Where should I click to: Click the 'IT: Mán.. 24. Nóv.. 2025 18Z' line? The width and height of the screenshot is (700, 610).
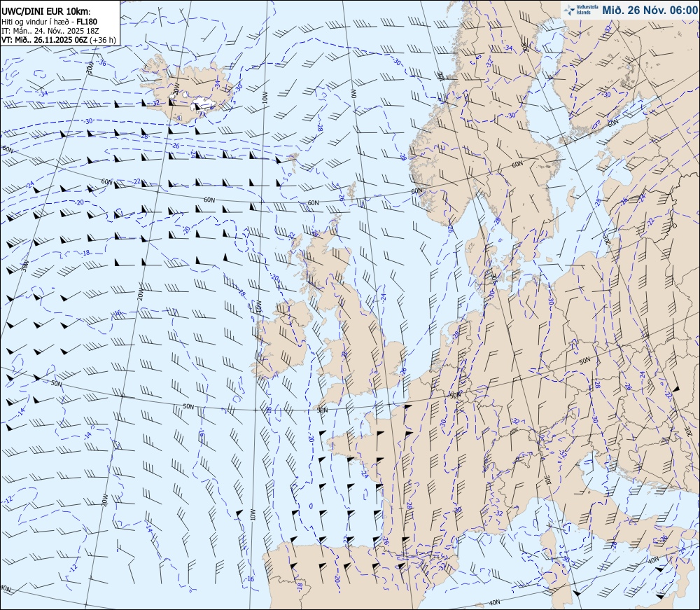click(x=50, y=30)
